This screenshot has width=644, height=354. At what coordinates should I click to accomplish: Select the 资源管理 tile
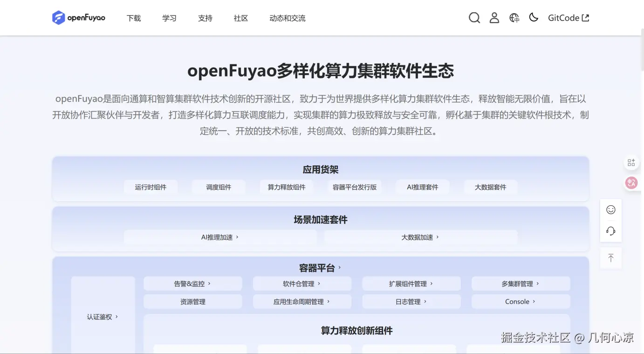click(x=192, y=302)
